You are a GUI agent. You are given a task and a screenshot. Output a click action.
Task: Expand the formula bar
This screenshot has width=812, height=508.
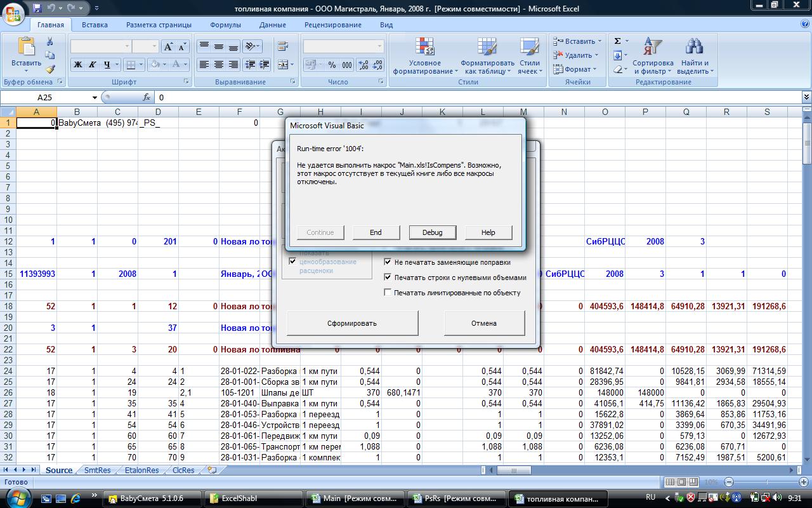click(806, 97)
